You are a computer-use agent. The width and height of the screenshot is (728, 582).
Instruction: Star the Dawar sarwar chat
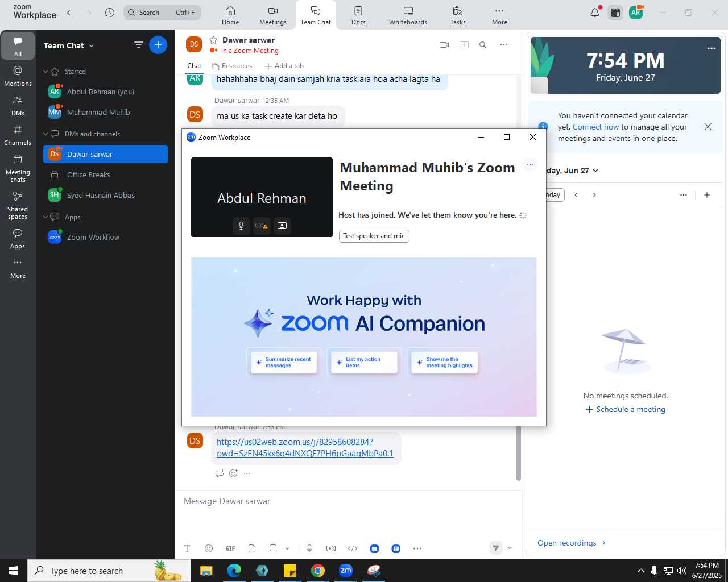(213, 40)
